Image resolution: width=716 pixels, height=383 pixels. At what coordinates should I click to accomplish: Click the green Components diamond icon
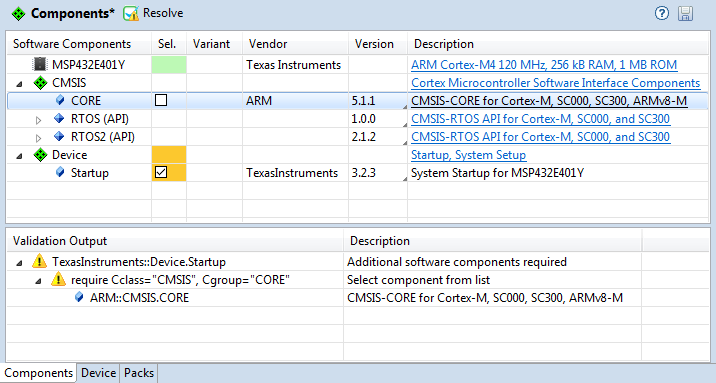click(x=19, y=14)
